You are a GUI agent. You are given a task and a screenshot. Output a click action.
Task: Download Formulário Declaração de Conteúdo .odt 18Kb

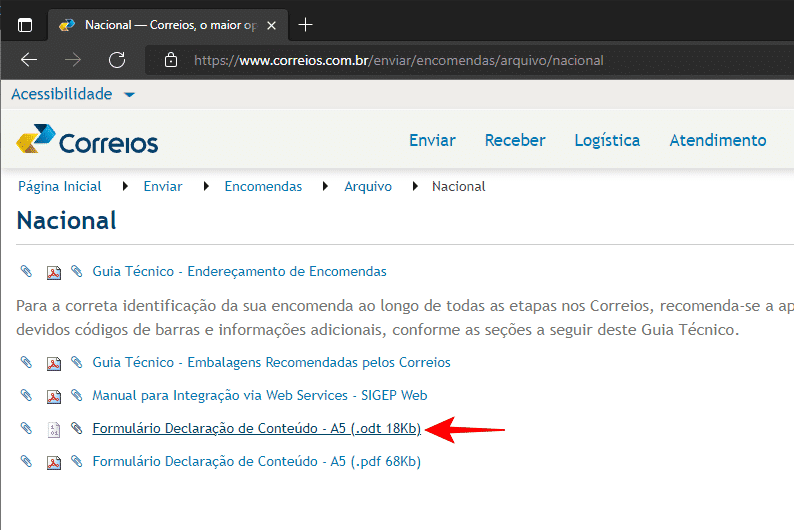257,428
